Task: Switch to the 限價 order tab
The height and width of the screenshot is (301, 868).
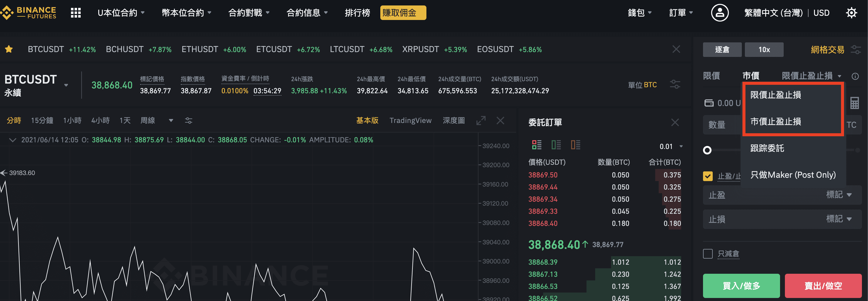Action: (711, 76)
